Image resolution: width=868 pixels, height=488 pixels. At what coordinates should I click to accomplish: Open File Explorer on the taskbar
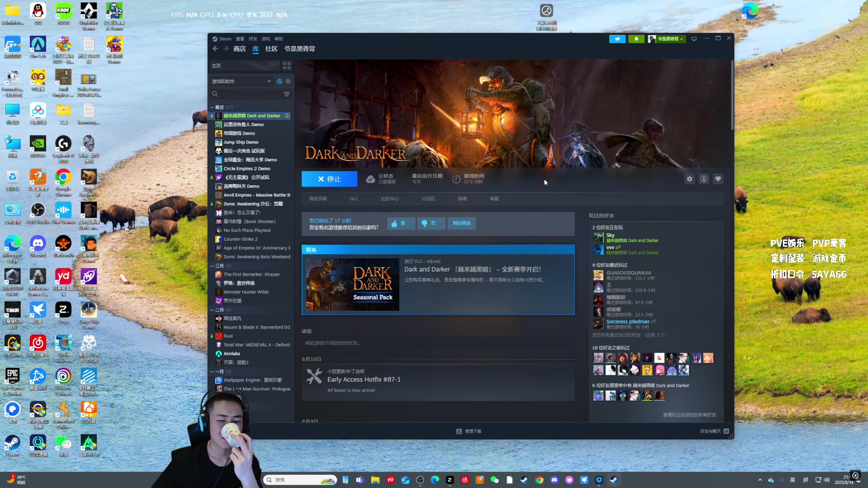(x=375, y=480)
